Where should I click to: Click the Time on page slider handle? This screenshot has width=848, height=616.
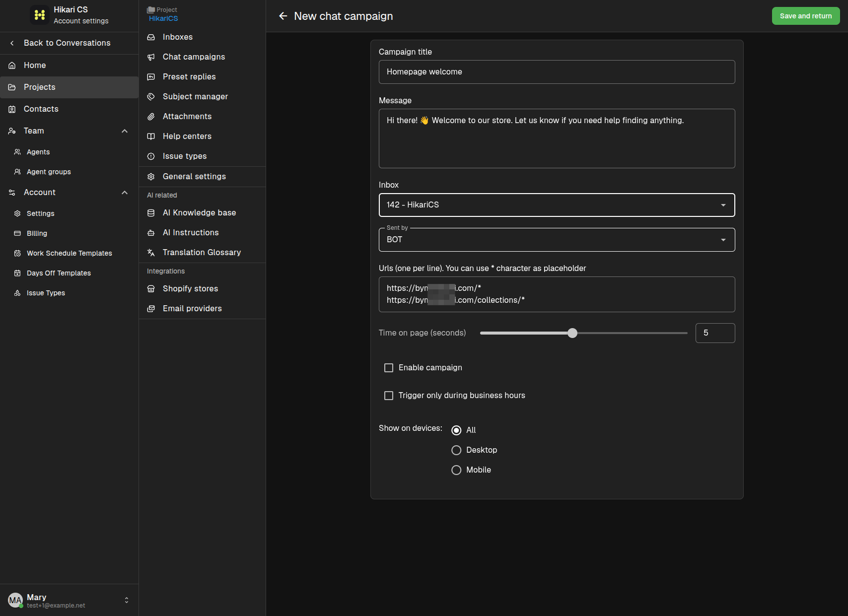coord(572,333)
